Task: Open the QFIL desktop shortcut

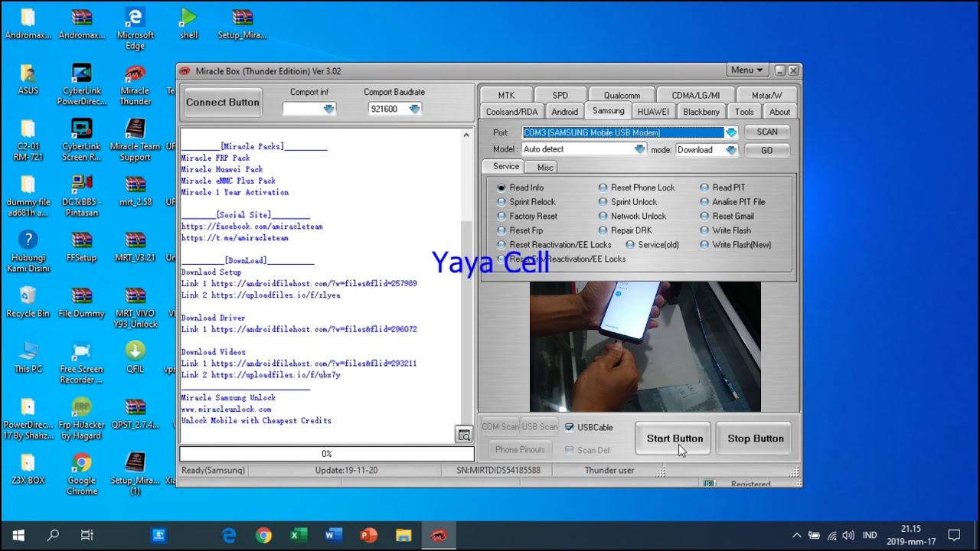Action: [135, 357]
